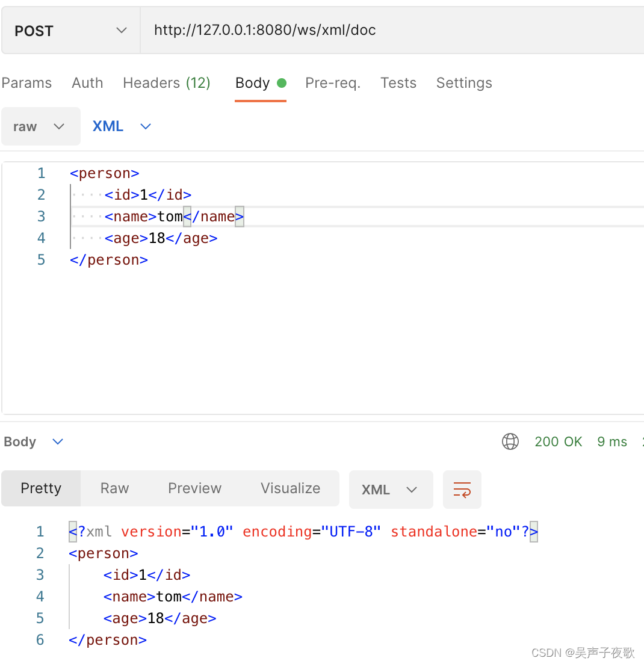Open the raw body type dropdown
The width and height of the screenshot is (644, 664).
pyautogui.click(x=41, y=126)
